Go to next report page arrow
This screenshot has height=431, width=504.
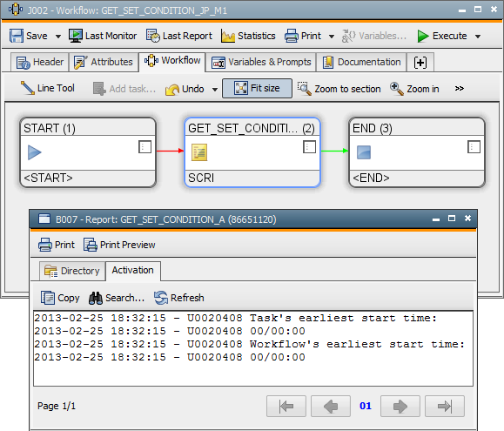point(400,407)
